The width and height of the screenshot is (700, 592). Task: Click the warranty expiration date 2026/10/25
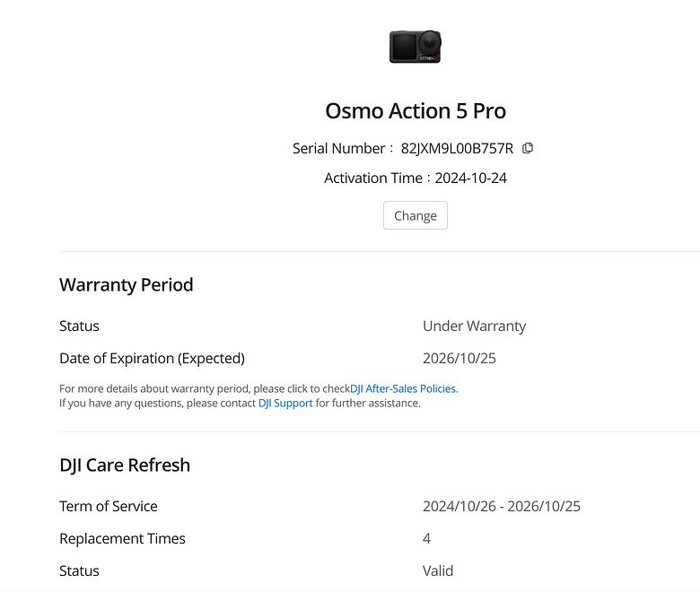click(x=459, y=358)
